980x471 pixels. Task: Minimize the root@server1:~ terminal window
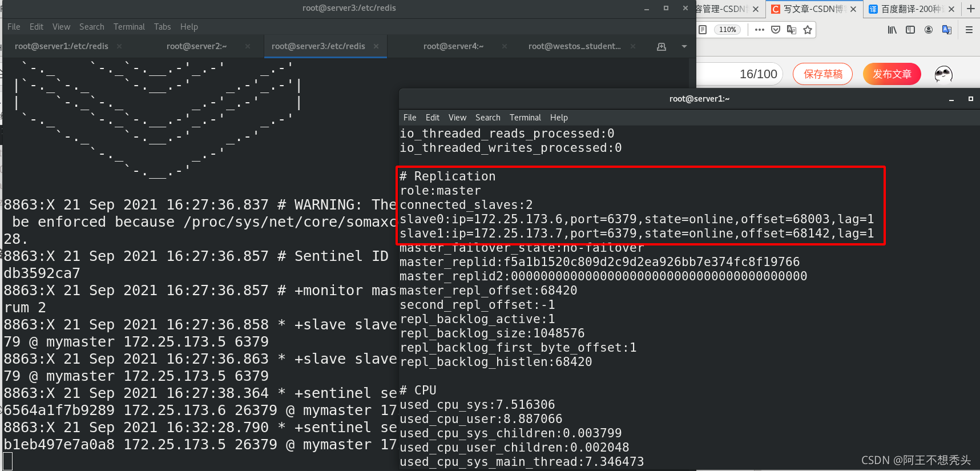(x=951, y=99)
